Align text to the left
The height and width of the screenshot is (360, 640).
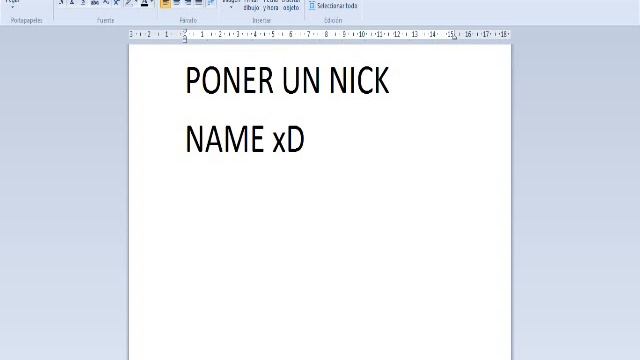click(165, 3)
